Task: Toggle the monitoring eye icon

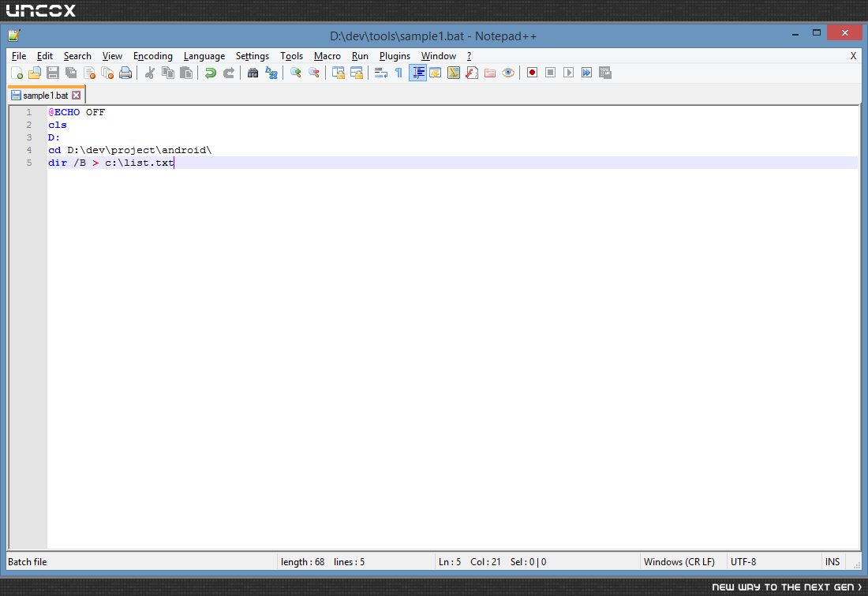Action: click(508, 73)
